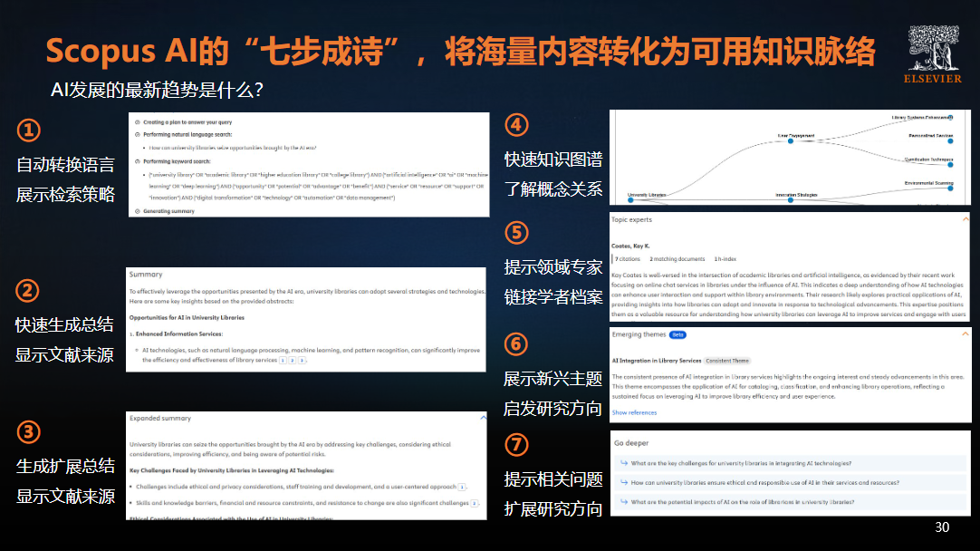Image resolution: width=980 pixels, height=551 pixels.
Task: Click the Beta badge beside Emerging themes
Action: pos(677,334)
